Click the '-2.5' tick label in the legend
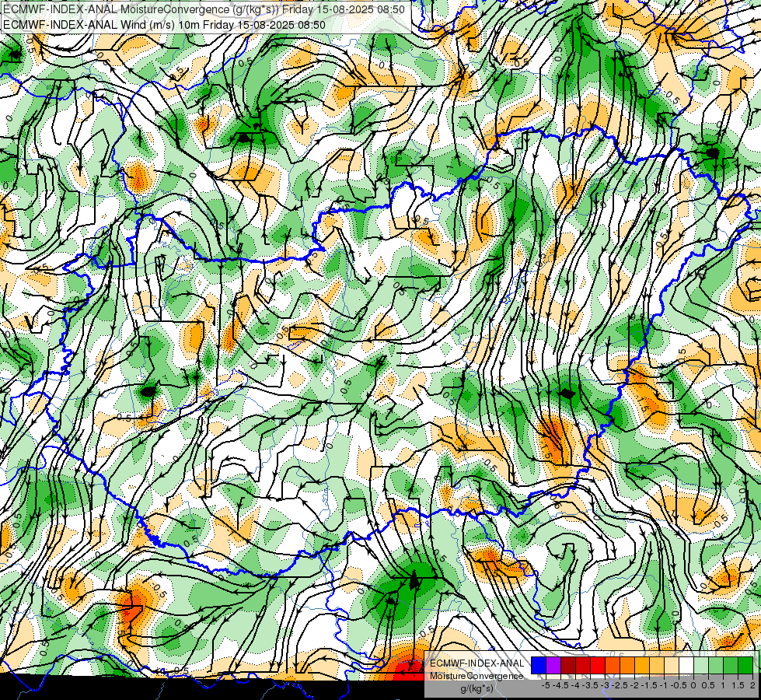The image size is (761, 700). tap(621, 685)
